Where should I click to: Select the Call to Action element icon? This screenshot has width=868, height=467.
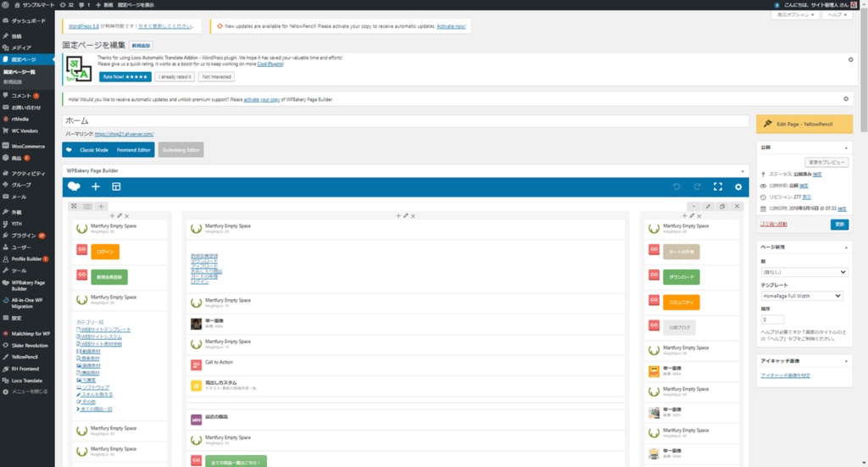pos(196,365)
